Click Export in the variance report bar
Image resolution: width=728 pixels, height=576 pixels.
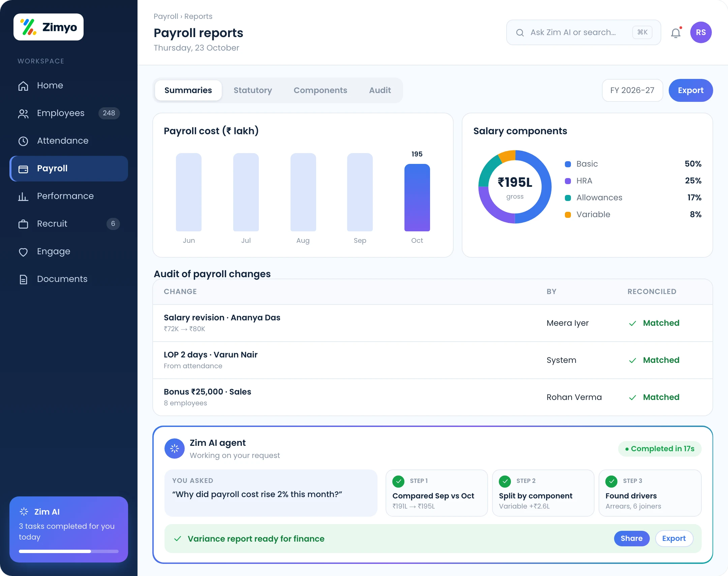[674, 539]
